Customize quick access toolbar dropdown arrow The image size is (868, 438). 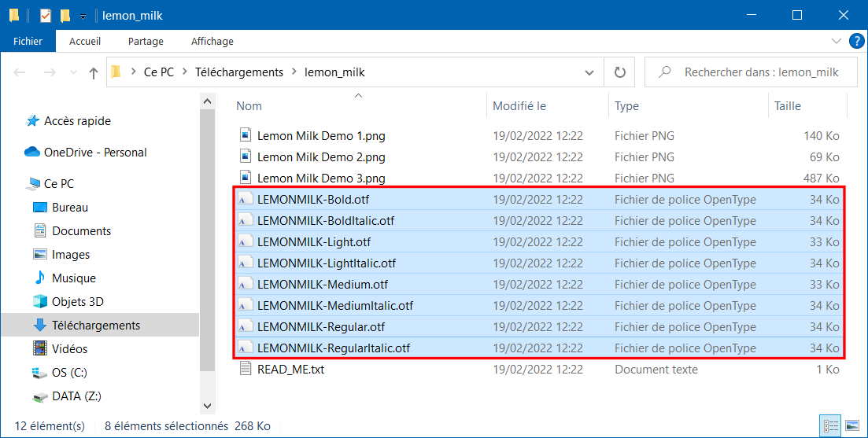[x=83, y=17]
